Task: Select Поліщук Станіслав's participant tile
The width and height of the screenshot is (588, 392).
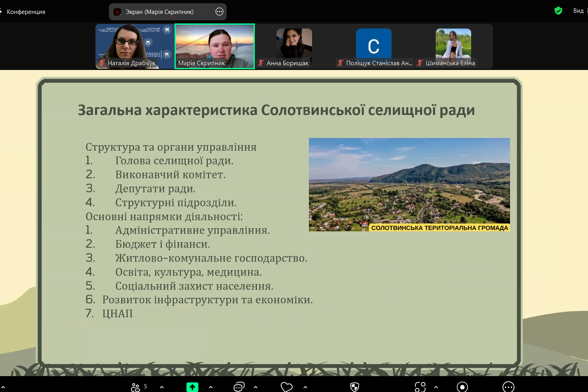Action: 374,46
